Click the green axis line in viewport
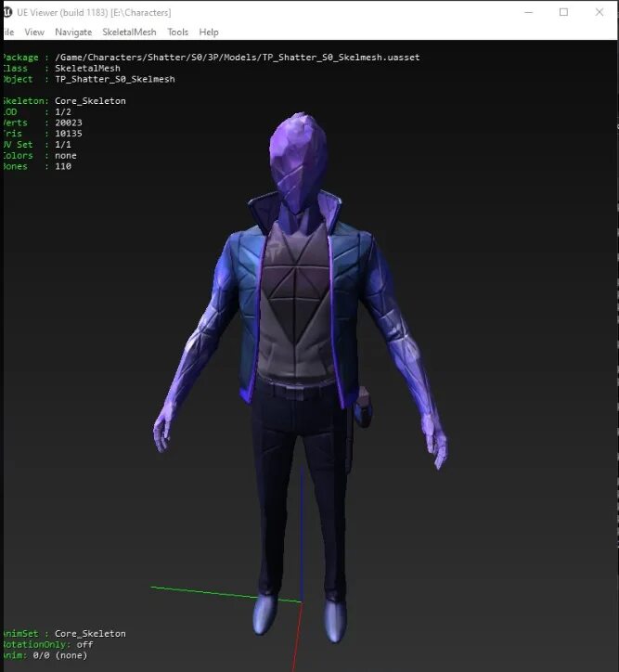 [226, 594]
